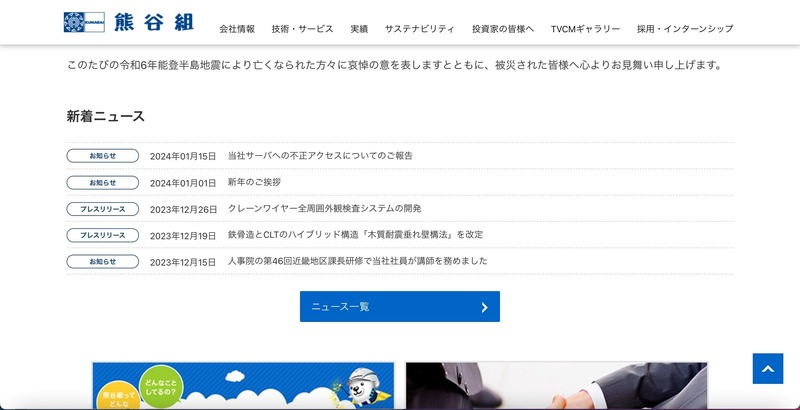The width and height of the screenshot is (800, 410).
Task: Click the お知らせ tag beside 2024年01月15日
Action: pyautogui.click(x=102, y=156)
